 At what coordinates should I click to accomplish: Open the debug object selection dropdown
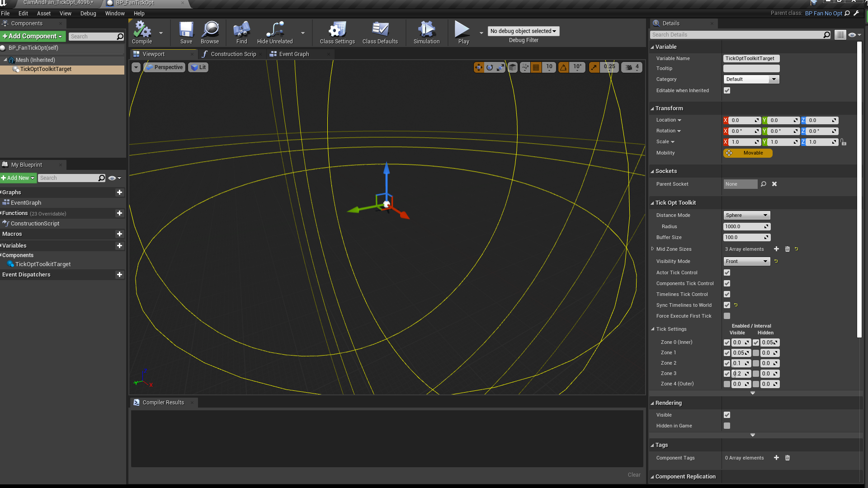523,31
